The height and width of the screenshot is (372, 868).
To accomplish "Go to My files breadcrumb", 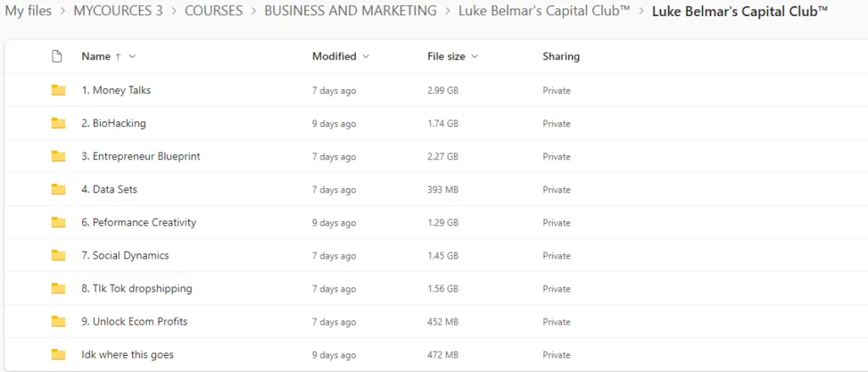I will 28,11.
